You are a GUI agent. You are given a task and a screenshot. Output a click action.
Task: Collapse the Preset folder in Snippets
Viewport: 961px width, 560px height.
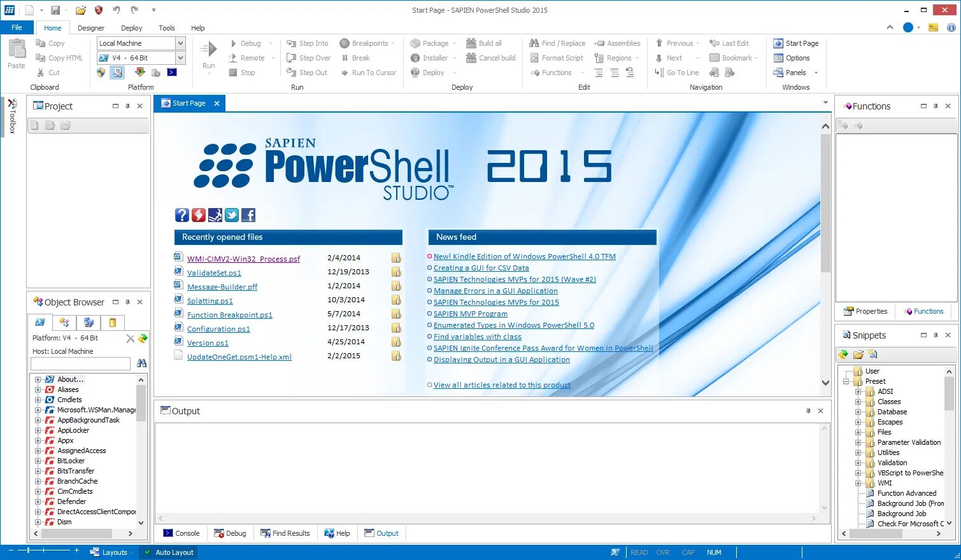click(x=846, y=381)
